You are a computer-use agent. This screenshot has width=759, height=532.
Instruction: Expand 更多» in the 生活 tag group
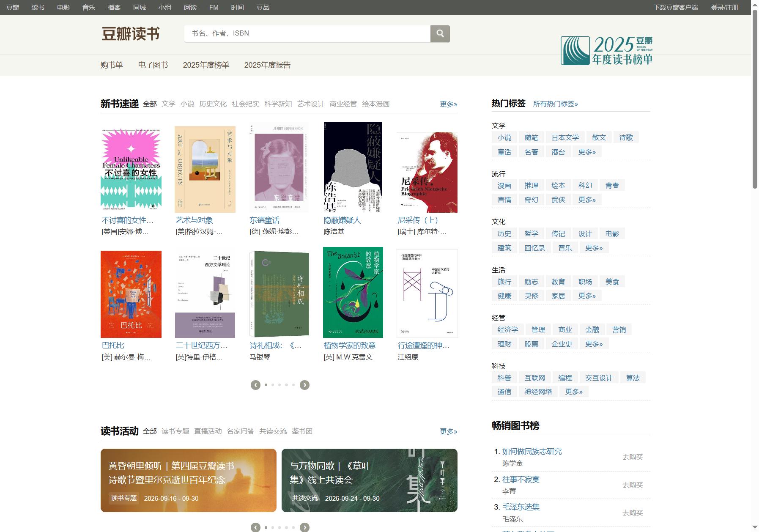587,296
